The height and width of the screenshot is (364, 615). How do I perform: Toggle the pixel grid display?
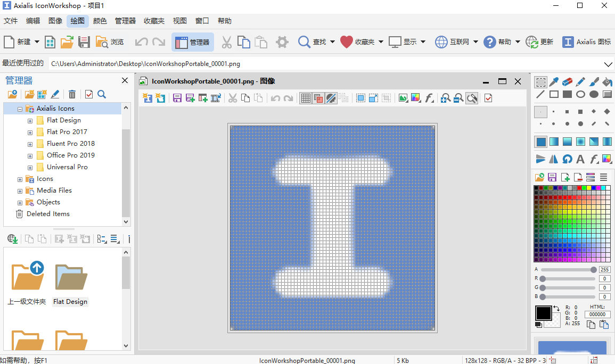(306, 98)
